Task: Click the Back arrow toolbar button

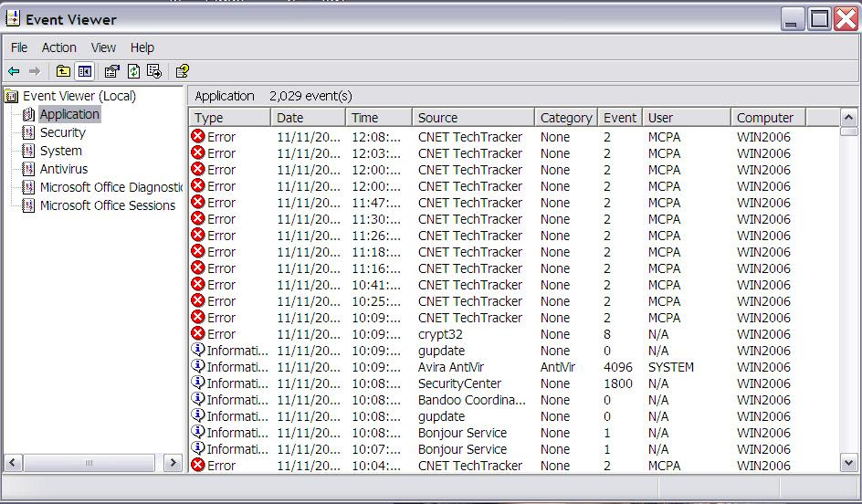Action: point(15,71)
